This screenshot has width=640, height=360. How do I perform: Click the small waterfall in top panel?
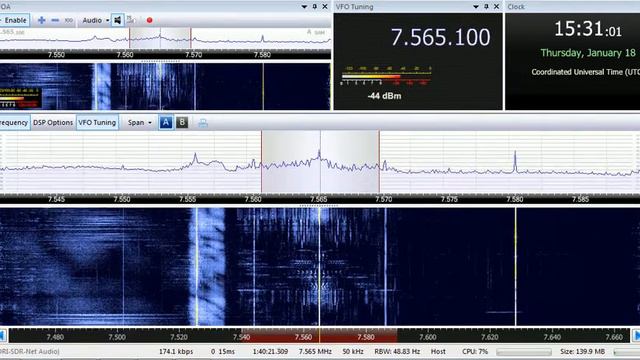165,87
